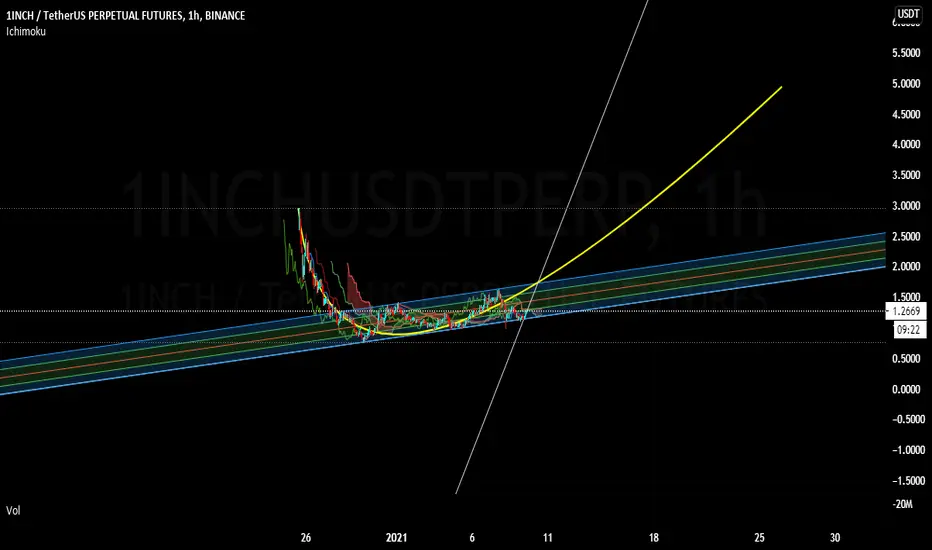The image size is (932, 550).
Task: Click the 5.0000 price axis label
Action: coord(906,84)
